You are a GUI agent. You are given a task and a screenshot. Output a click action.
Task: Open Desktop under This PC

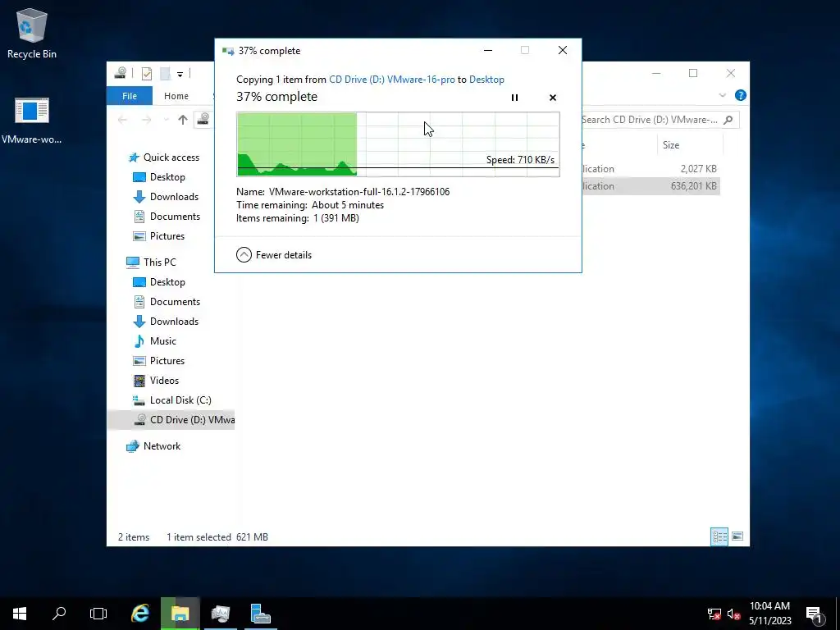click(159, 282)
